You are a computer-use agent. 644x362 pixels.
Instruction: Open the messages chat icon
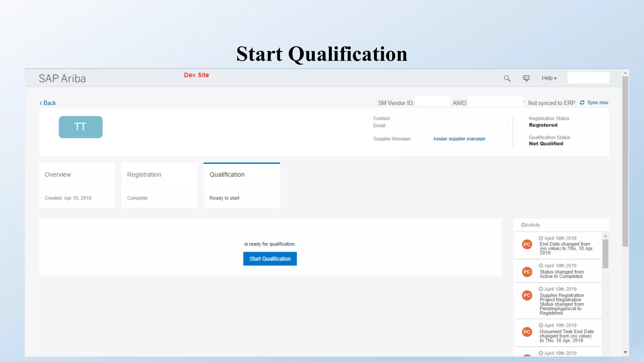[526, 78]
